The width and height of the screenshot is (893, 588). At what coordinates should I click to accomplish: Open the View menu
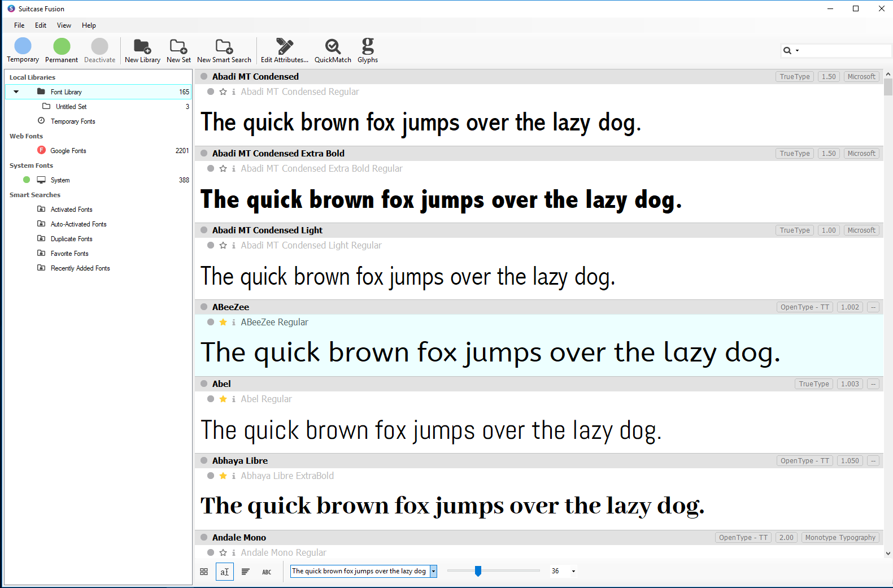pyautogui.click(x=64, y=25)
